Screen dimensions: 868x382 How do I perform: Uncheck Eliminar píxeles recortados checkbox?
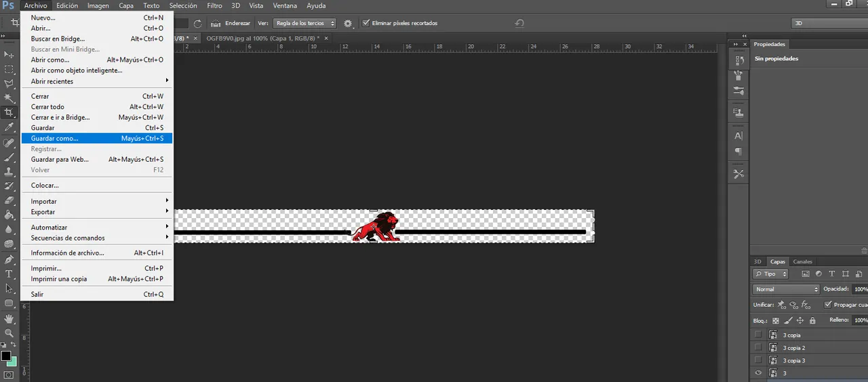pos(366,23)
